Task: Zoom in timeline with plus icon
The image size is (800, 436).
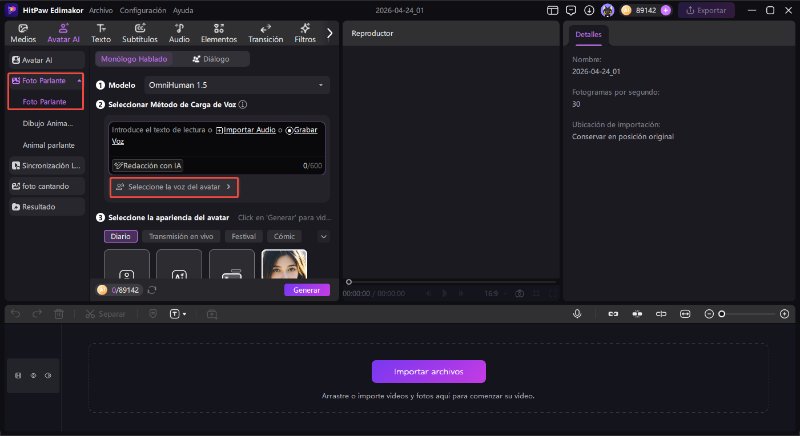Action: (x=785, y=314)
